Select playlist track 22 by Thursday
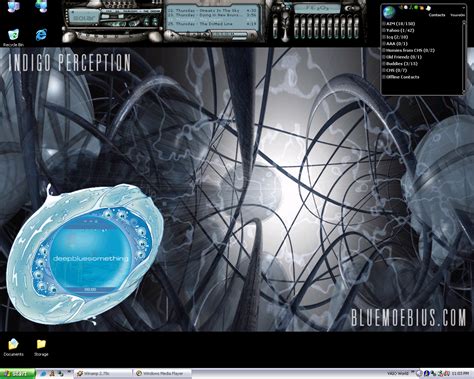Screen dimensions: 474x379 tap(212, 11)
